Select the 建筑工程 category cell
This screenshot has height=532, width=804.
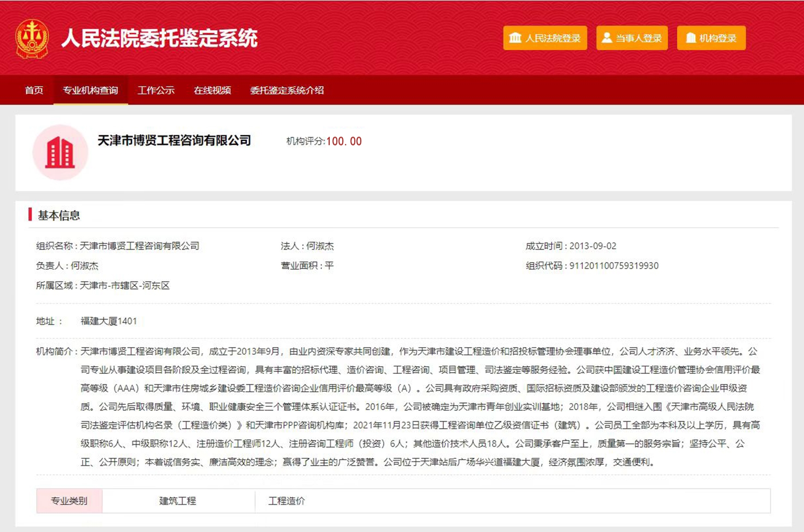tap(178, 501)
